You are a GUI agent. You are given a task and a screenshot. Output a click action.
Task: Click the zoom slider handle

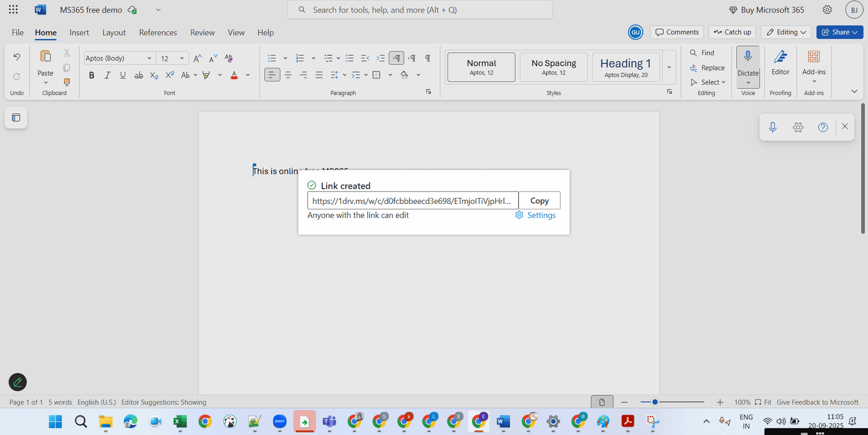(655, 402)
